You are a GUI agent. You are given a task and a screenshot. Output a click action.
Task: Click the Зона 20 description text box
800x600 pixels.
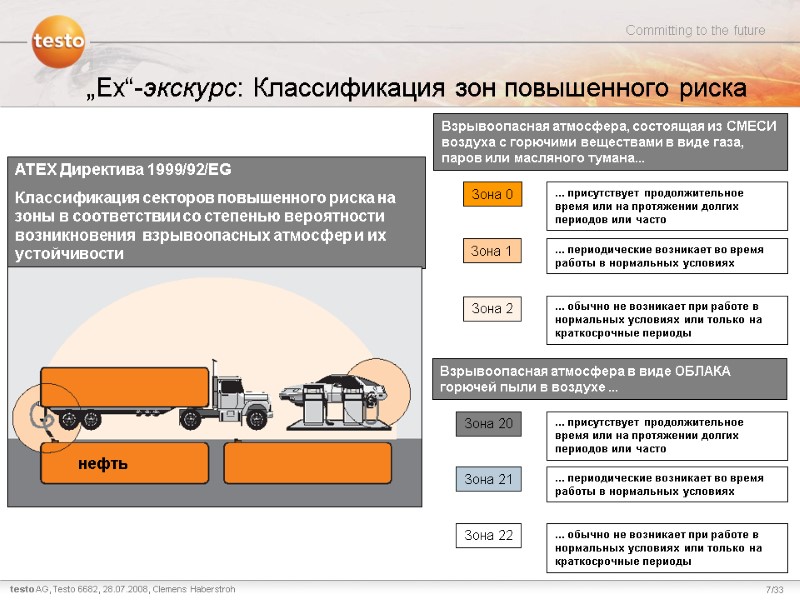[667, 436]
